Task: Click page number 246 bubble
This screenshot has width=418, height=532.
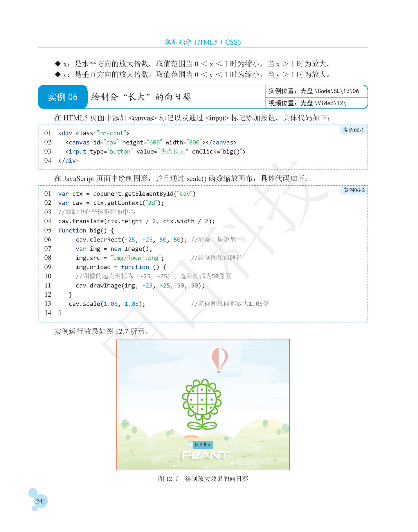Action: click(x=41, y=501)
